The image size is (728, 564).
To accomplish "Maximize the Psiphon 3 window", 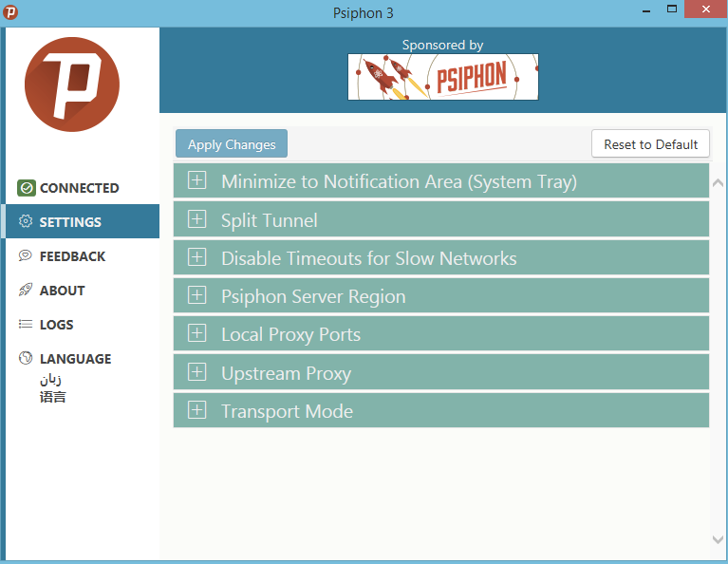I will tap(671, 9).
